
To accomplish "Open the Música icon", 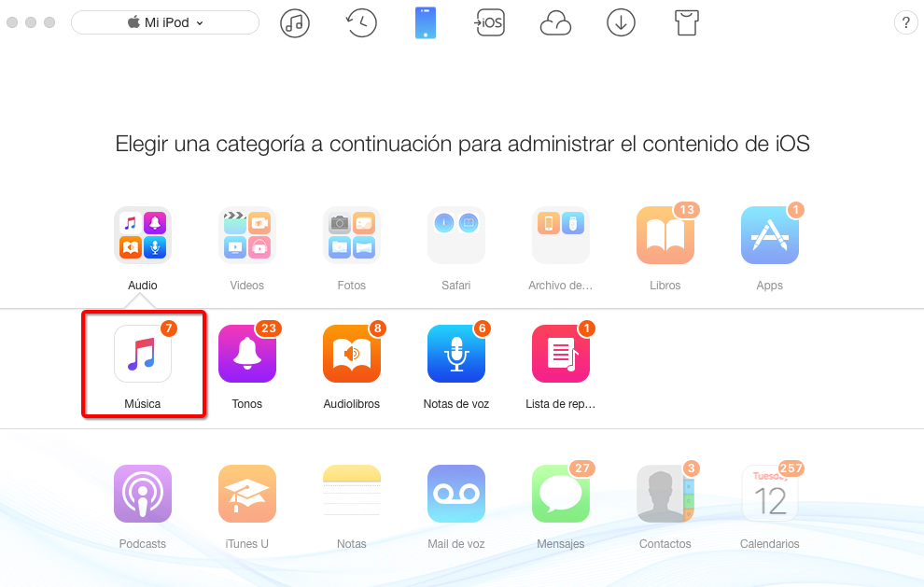I will [x=143, y=354].
